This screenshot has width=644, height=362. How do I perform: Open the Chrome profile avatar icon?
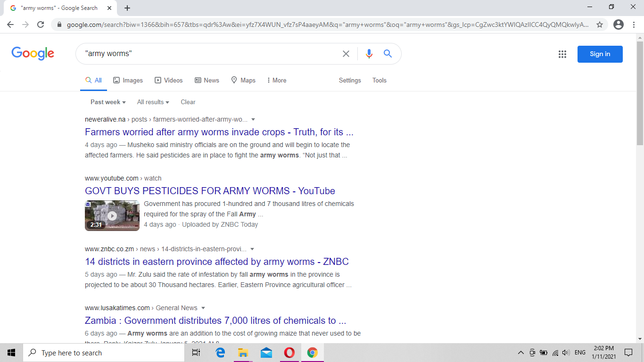pyautogui.click(x=619, y=25)
